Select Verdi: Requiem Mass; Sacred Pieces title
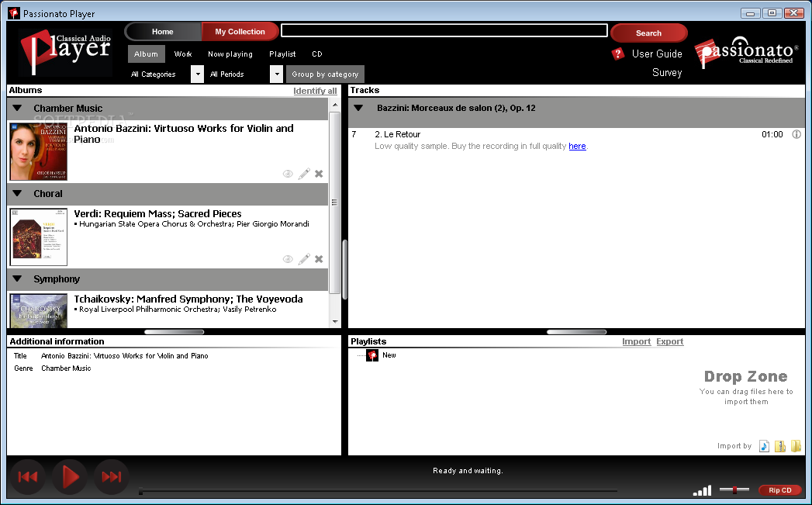Image resolution: width=812 pixels, height=505 pixels. pos(158,214)
